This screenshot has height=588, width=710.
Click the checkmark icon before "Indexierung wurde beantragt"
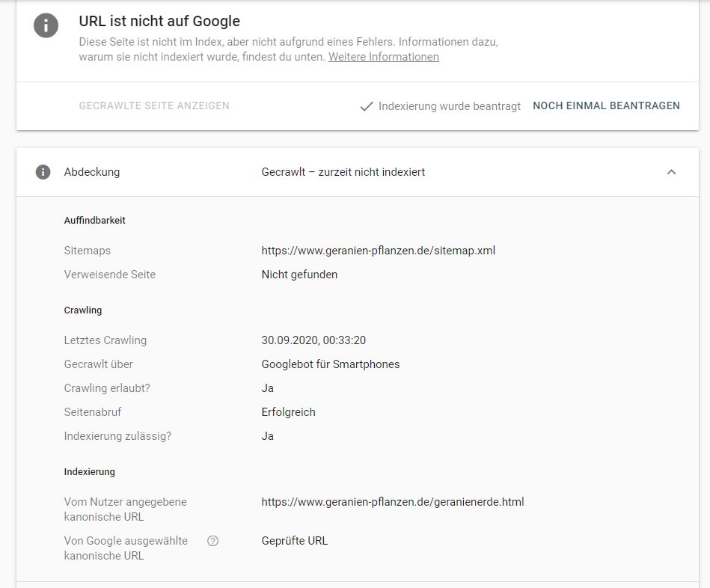tap(367, 106)
